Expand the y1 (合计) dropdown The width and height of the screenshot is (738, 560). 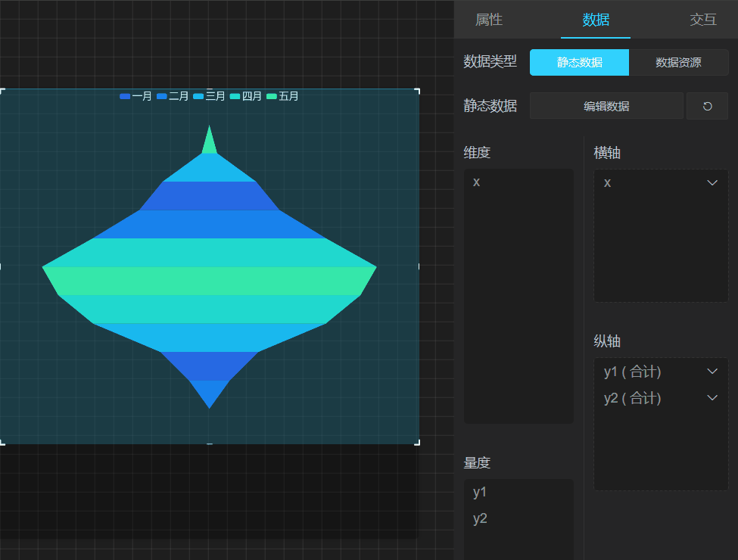coord(712,372)
